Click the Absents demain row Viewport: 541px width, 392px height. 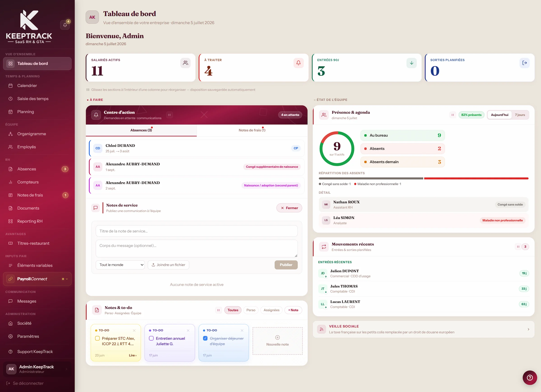[x=402, y=162]
